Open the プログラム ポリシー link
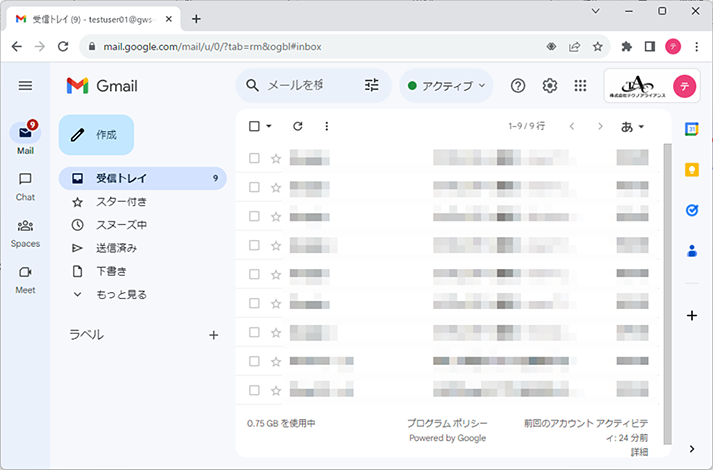 (447, 423)
